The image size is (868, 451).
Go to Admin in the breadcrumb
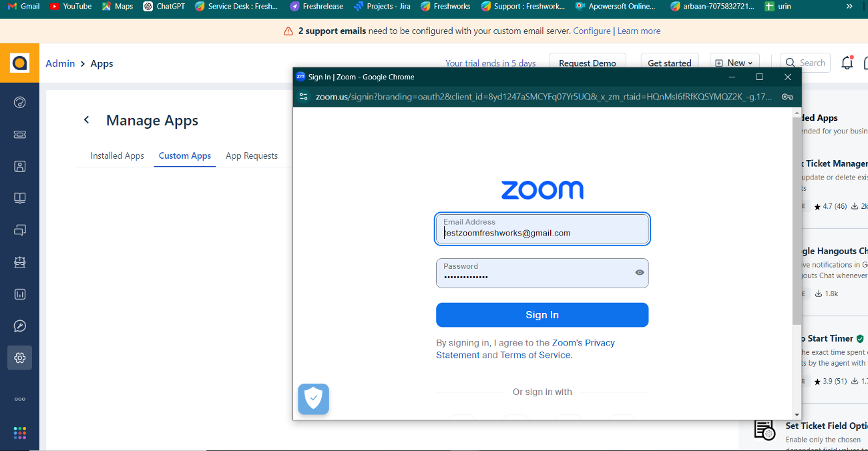pos(60,63)
